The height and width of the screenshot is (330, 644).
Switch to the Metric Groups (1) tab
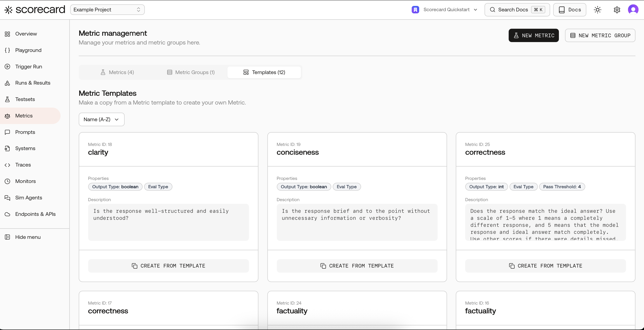click(x=191, y=73)
